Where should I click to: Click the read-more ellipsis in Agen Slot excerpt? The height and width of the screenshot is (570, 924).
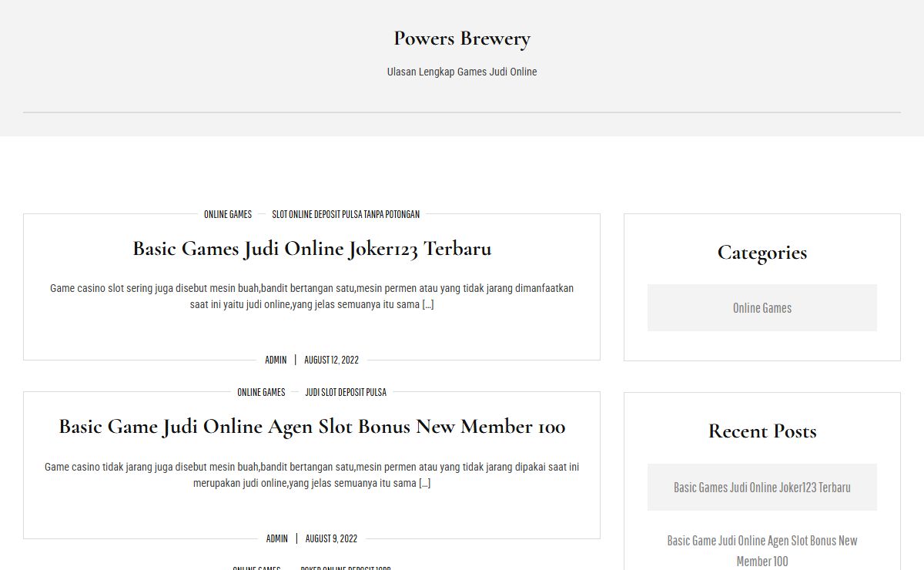point(424,483)
